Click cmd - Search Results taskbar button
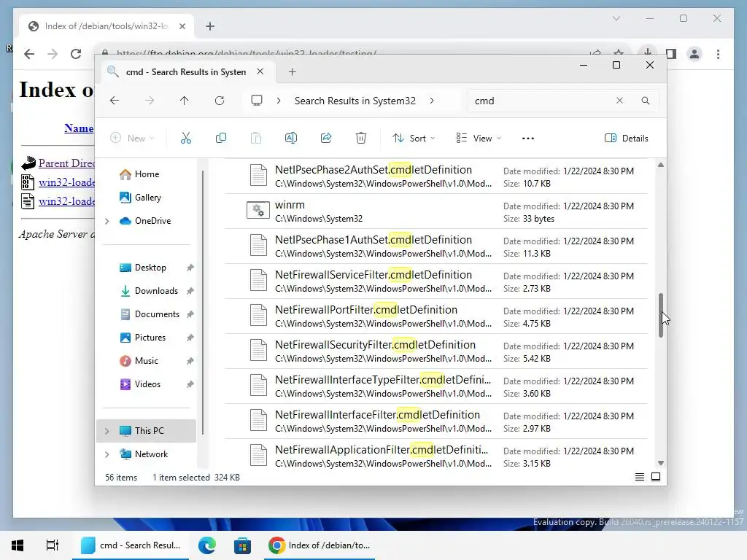The width and height of the screenshot is (747, 560). coord(131,545)
